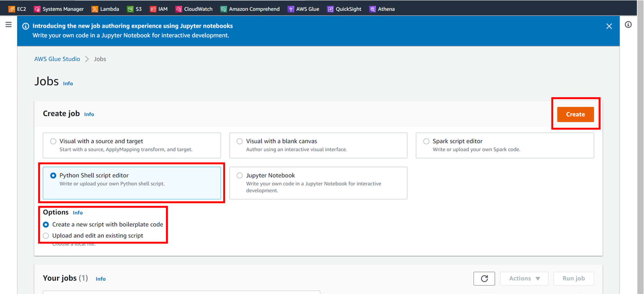Viewport: 644px width, 294px height.
Task: Click 'Author using an interactive visual interface.' text
Action: (x=297, y=150)
